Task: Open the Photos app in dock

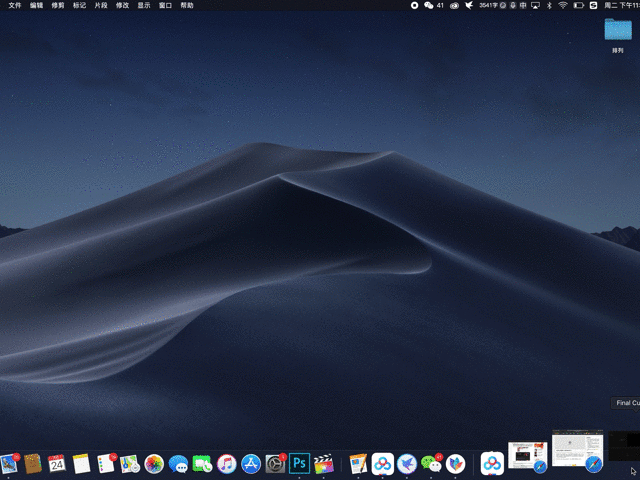Action: pyautogui.click(x=154, y=464)
